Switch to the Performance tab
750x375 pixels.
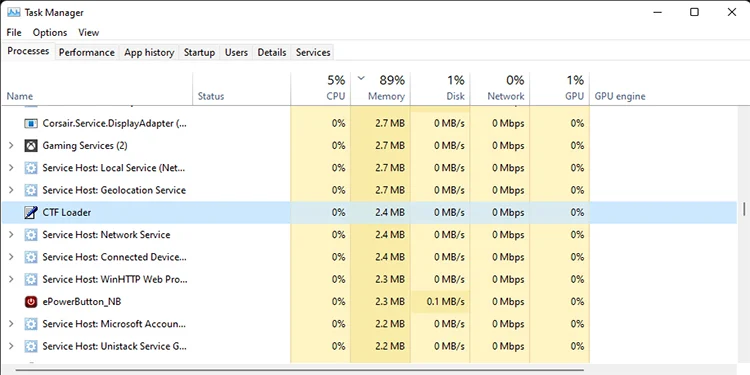point(87,53)
